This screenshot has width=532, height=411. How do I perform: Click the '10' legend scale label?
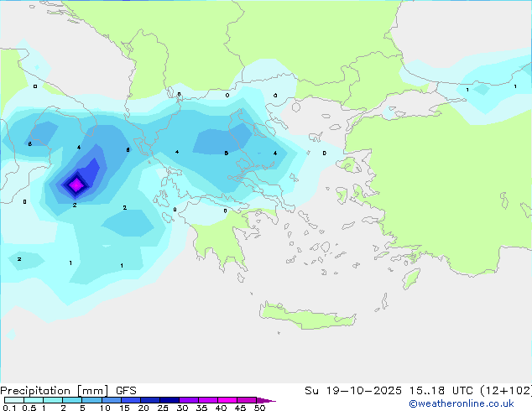pyautogui.click(x=105, y=408)
